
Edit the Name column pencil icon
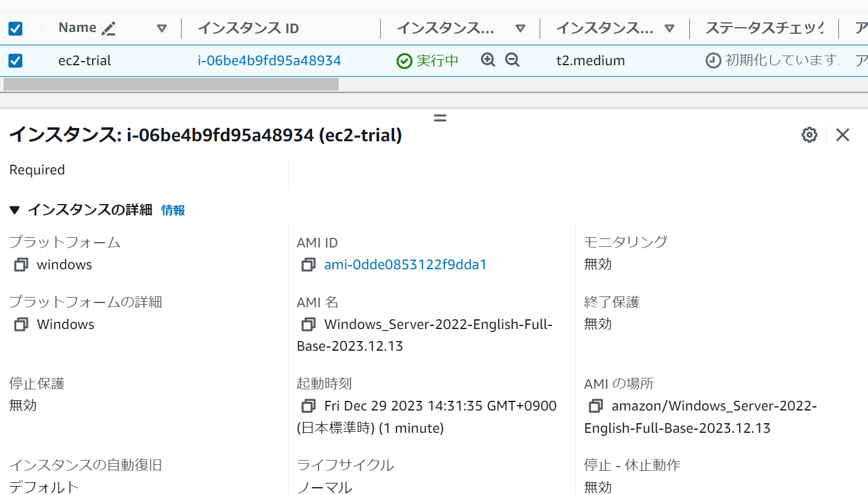(x=108, y=28)
